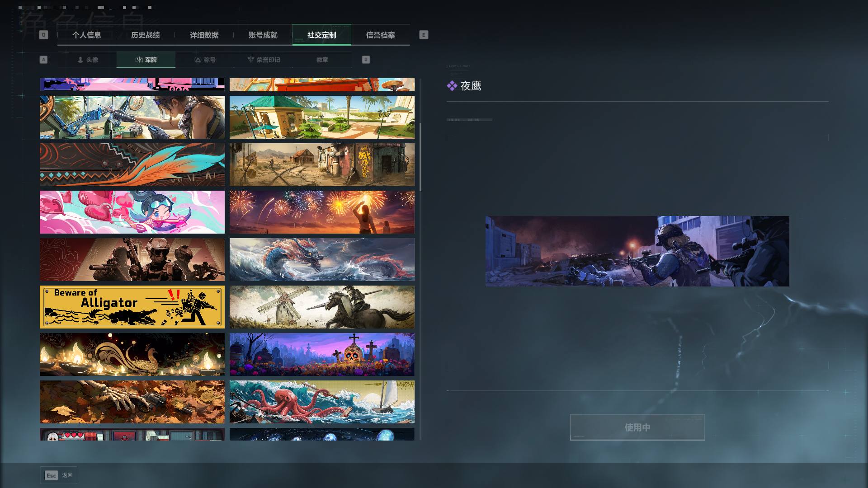Switch to the 历史战绩 tab
Viewport: 868px width, 488px height.
(x=145, y=35)
